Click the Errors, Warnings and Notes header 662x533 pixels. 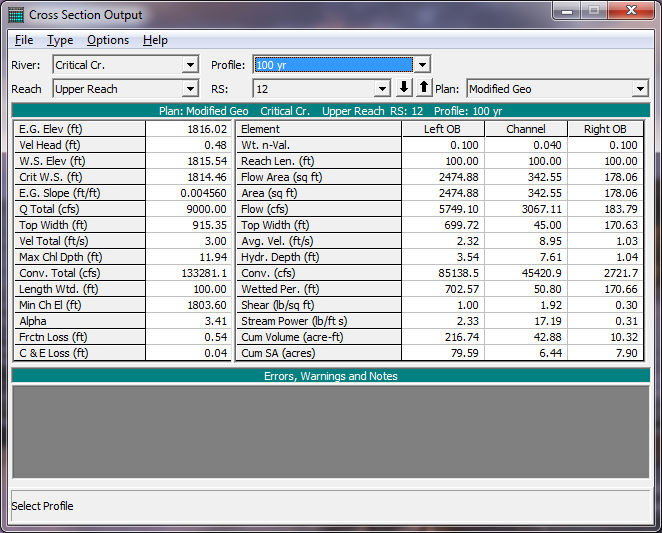coord(330,376)
